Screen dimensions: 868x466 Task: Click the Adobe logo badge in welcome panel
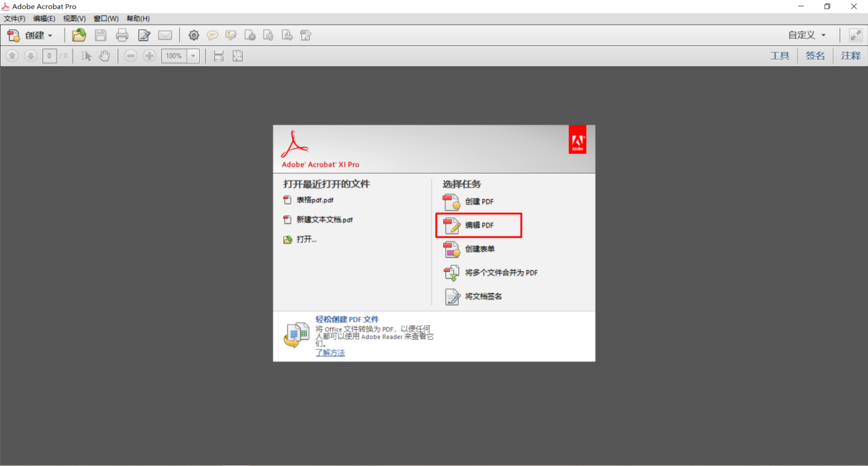click(x=577, y=139)
